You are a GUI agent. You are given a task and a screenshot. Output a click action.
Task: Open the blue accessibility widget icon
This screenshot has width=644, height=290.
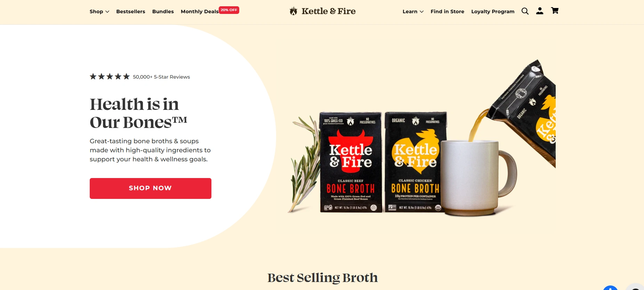(x=610, y=288)
